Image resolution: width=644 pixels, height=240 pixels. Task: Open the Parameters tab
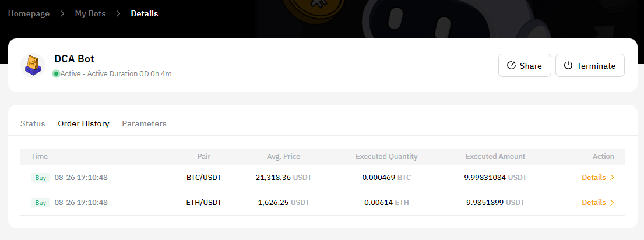144,123
